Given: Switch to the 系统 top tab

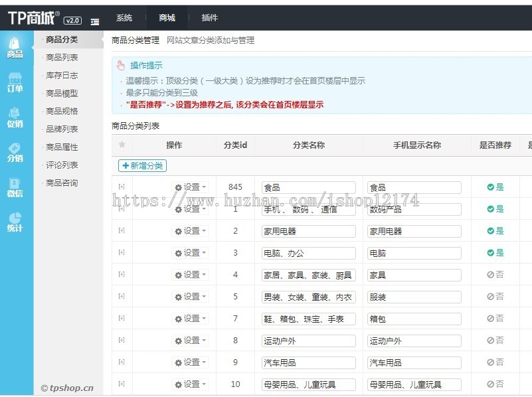Looking at the screenshot, I should pyautogui.click(x=124, y=18).
